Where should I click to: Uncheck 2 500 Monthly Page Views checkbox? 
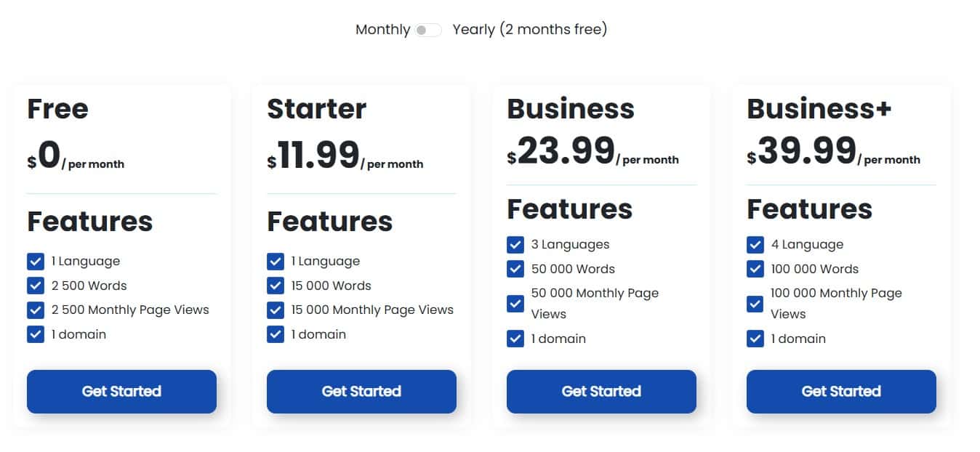click(36, 310)
